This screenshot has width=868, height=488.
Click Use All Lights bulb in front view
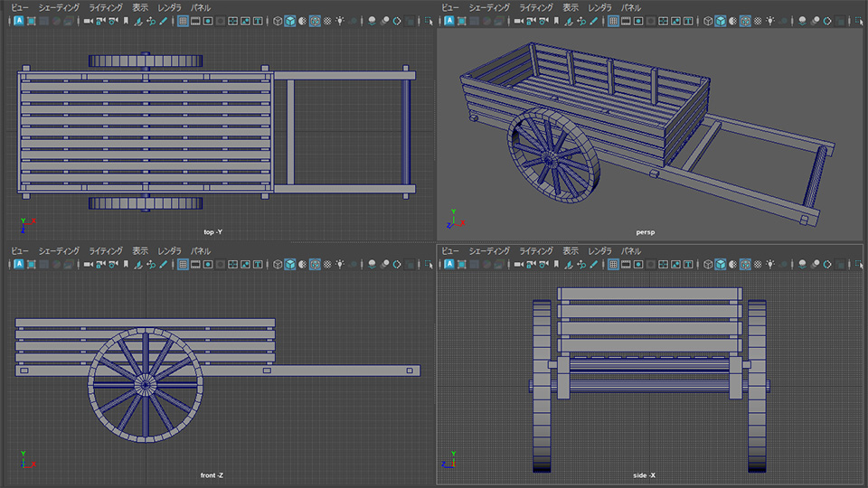[340, 265]
